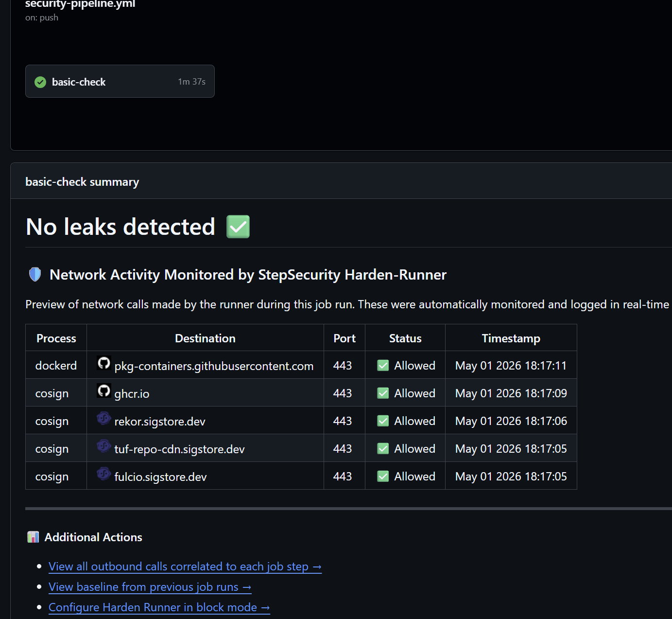672x619 pixels.
Task: Open View all outbound calls correlated link
Action: (185, 566)
